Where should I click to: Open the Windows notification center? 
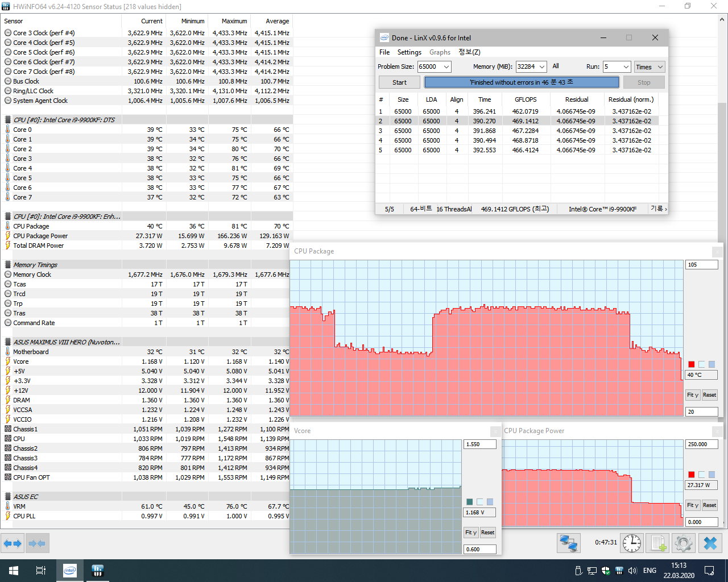(x=709, y=571)
